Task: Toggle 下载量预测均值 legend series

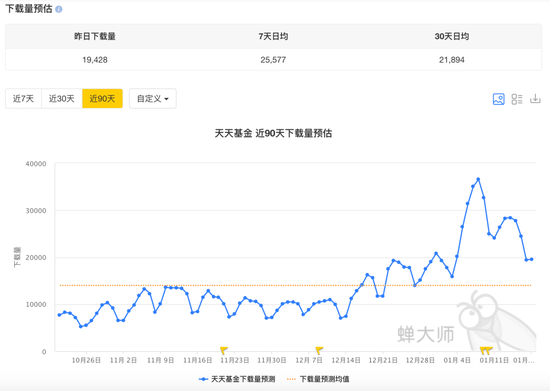Action: coord(318,379)
